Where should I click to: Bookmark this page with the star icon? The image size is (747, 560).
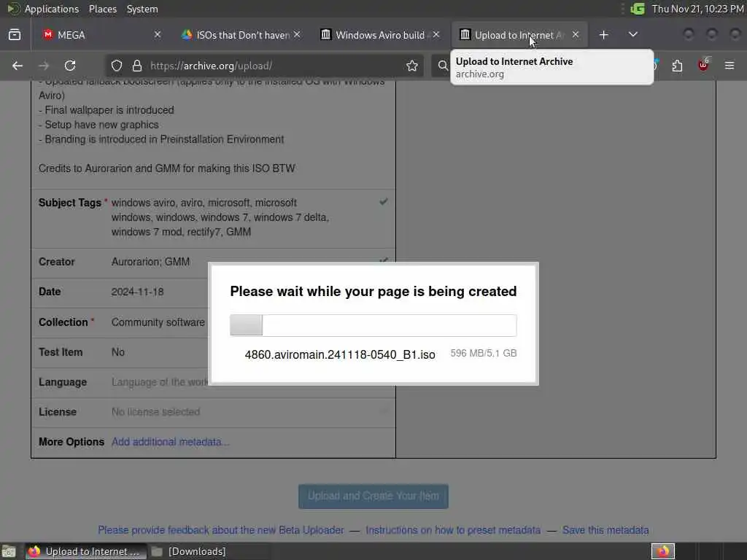pos(412,66)
